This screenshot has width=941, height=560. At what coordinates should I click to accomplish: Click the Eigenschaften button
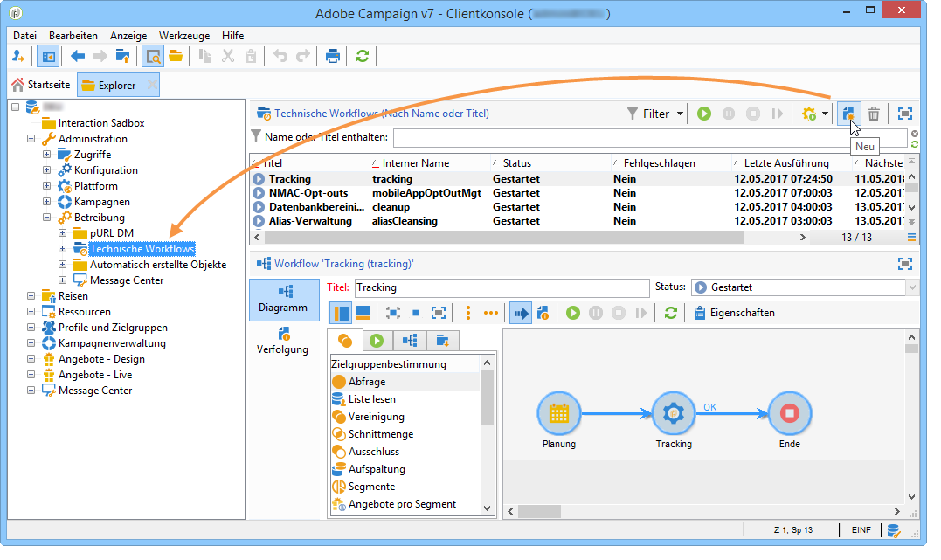pyautogui.click(x=735, y=313)
